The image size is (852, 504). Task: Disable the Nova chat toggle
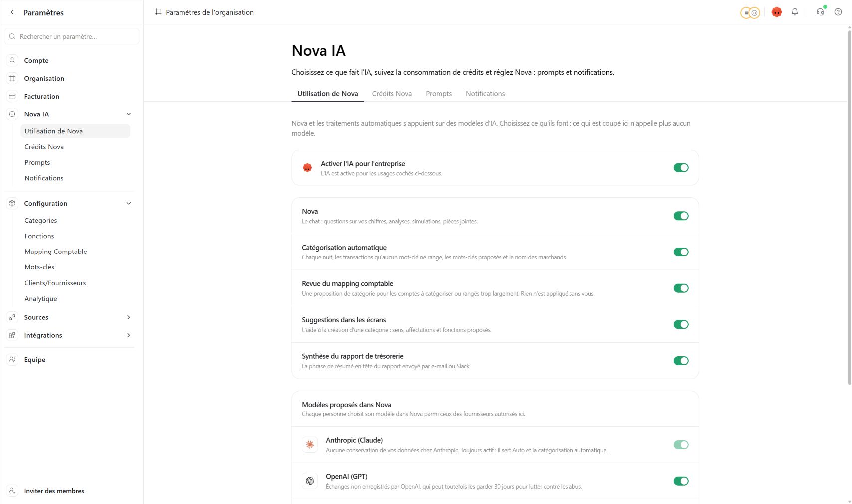click(681, 216)
